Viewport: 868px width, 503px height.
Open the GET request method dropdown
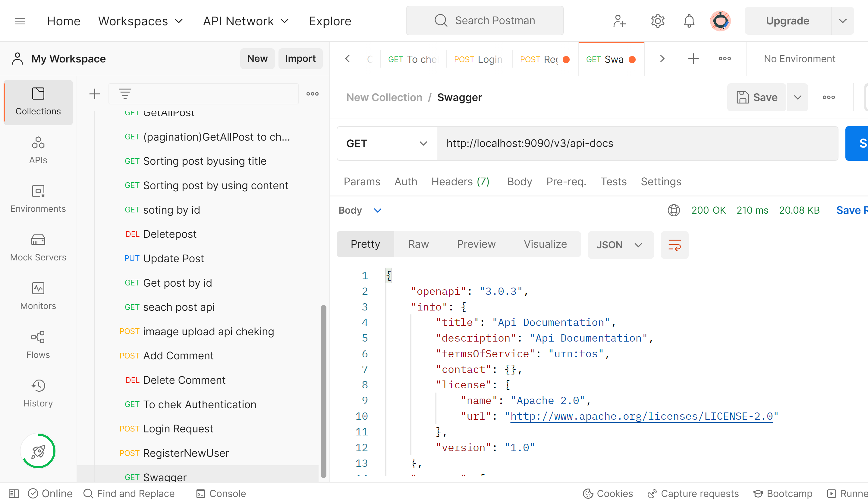386,143
